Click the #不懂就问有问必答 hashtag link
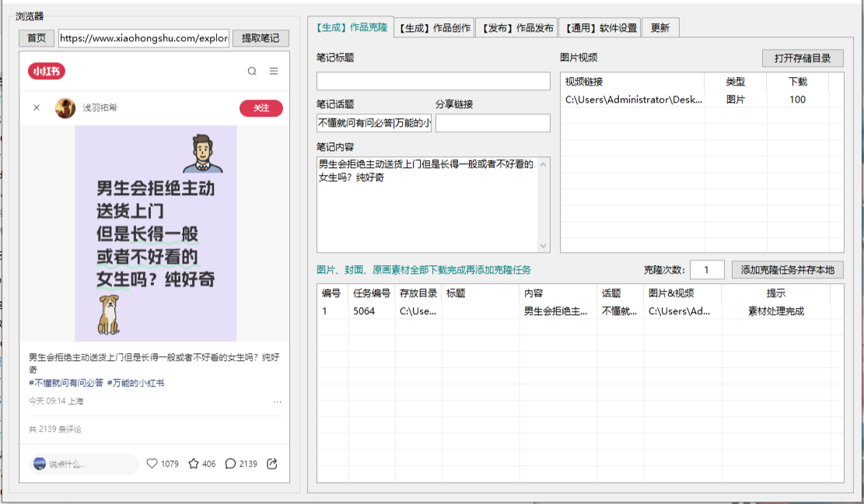 click(66, 383)
